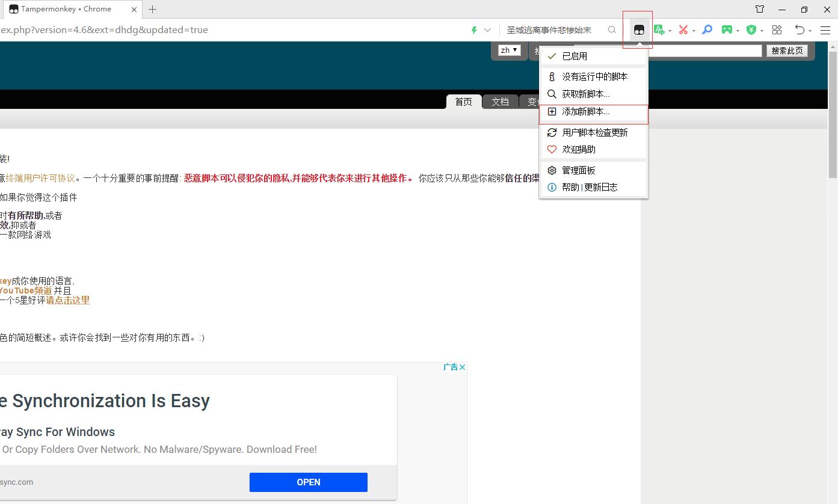Click the Tampermonkey extension icon
Image resolution: width=838 pixels, height=504 pixels.
639,30
